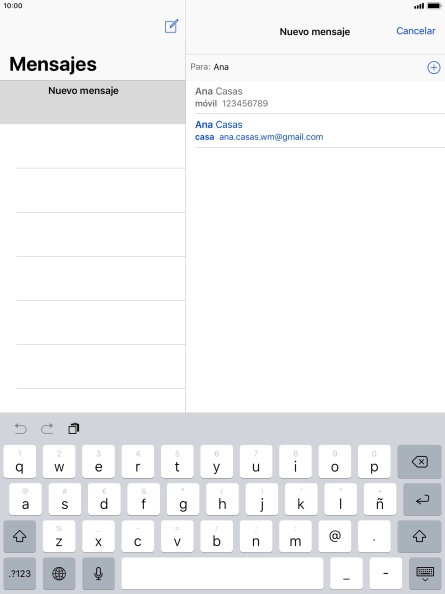Image resolution: width=445 pixels, height=594 pixels.
Task: Toggle the left shift key
Action: (20, 536)
